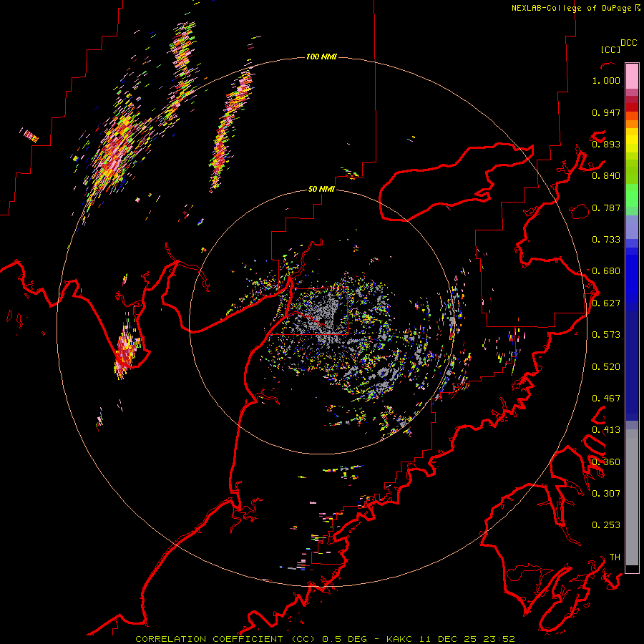Click the 0.840 value on the color scale

[606, 176]
